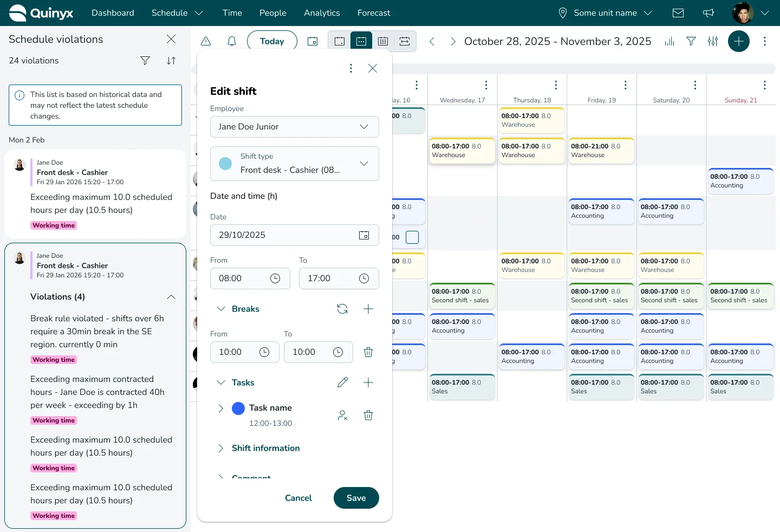
Task: Open the Some unit name selector
Action: coord(605,13)
